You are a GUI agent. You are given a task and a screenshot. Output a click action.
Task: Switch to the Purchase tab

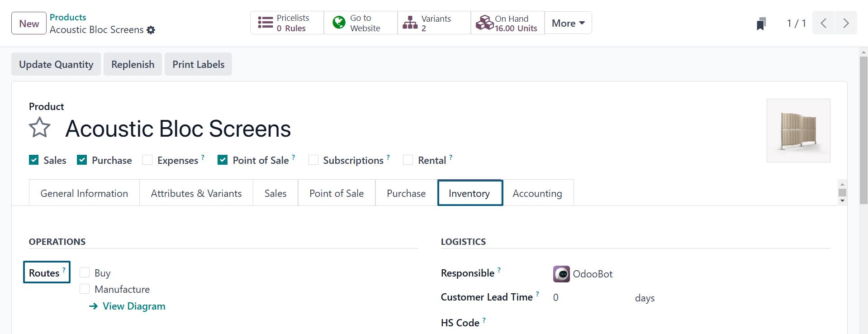(406, 193)
